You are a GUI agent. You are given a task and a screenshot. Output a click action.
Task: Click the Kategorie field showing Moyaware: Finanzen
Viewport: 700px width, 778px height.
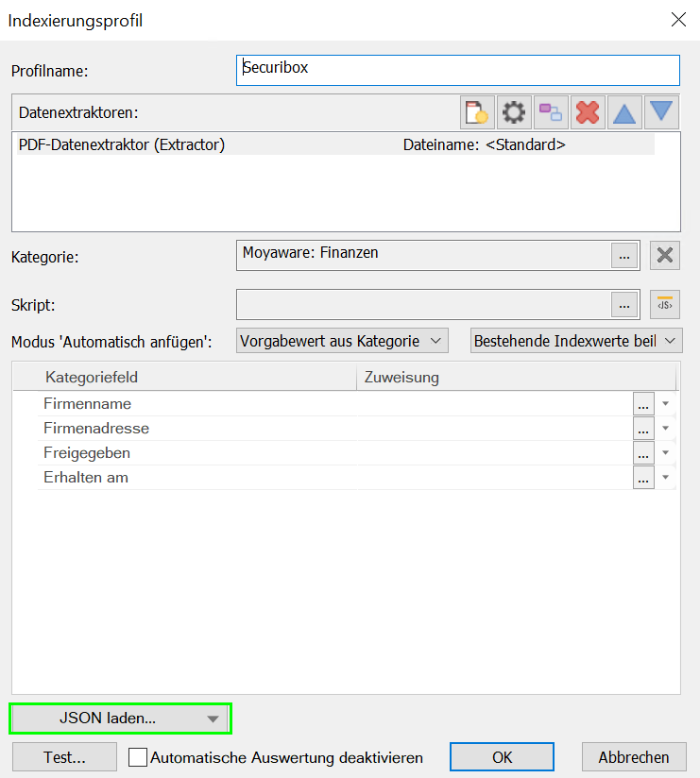[423, 256]
